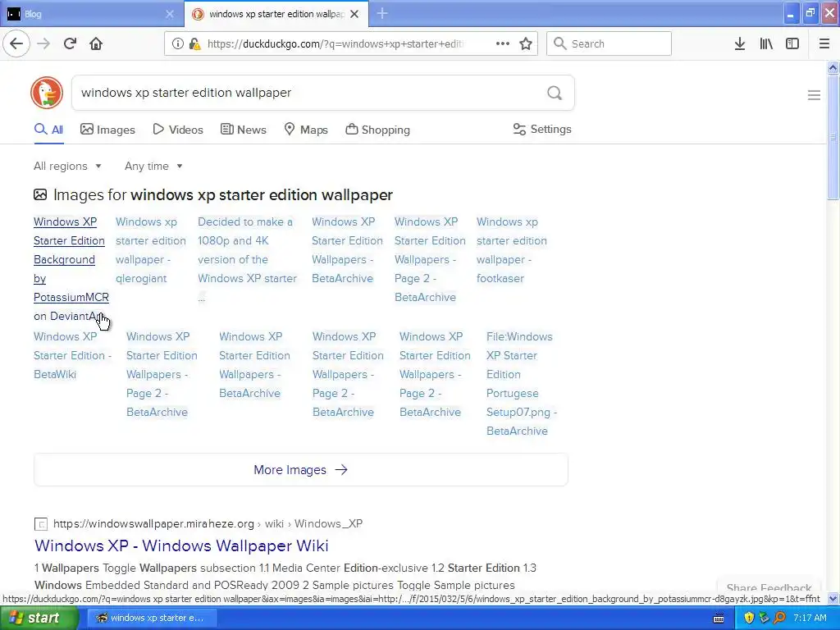Click the image icon beside Images for heading
This screenshot has height=630, width=840.
[x=40, y=194]
